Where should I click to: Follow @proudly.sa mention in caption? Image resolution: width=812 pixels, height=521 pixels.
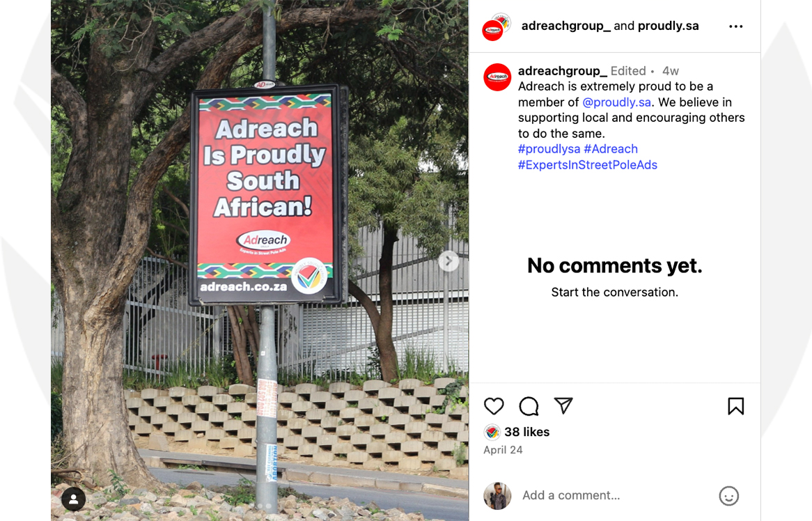click(616, 102)
